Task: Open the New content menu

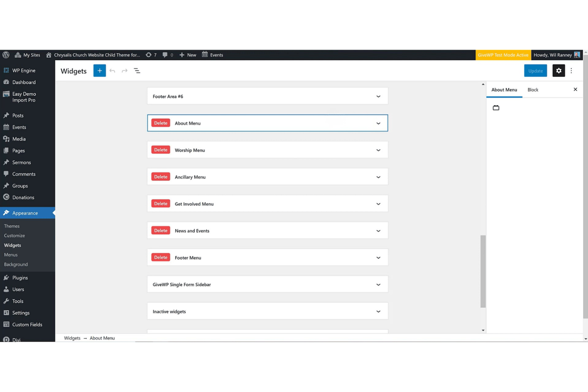Action: pos(188,55)
